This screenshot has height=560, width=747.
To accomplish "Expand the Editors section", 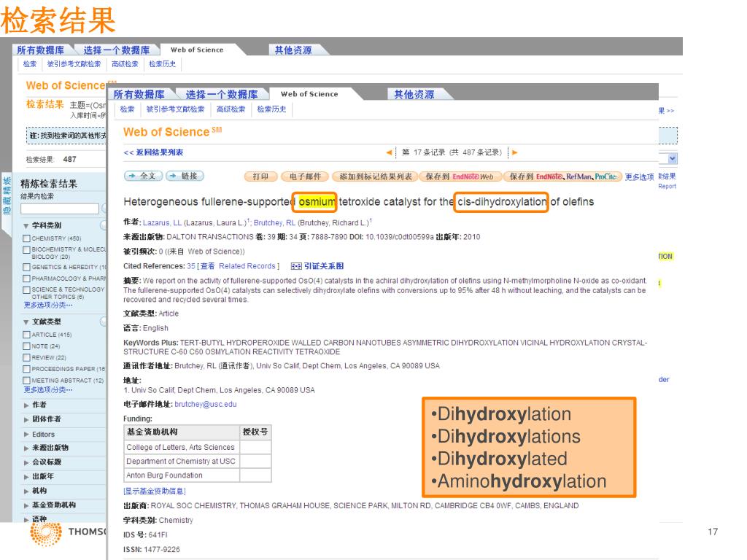I will coord(27,435).
